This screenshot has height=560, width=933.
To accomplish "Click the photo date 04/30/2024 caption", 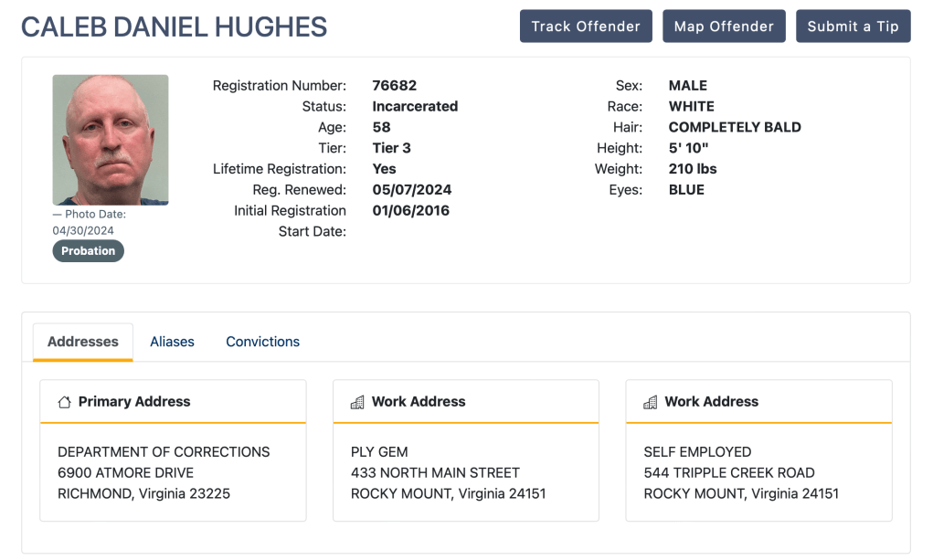I will [83, 231].
